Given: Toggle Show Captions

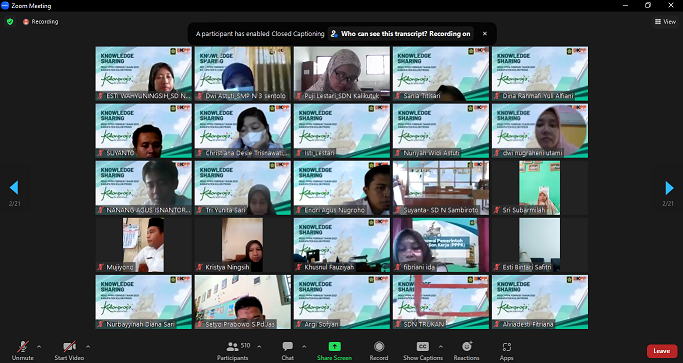Looking at the screenshot, I should (423, 351).
